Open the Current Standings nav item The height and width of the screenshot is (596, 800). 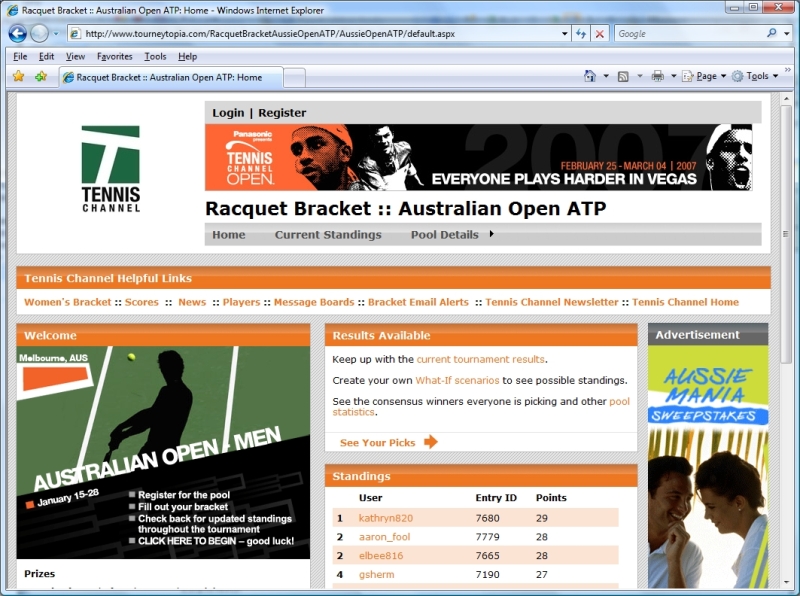pyautogui.click(x=328, y=235)
